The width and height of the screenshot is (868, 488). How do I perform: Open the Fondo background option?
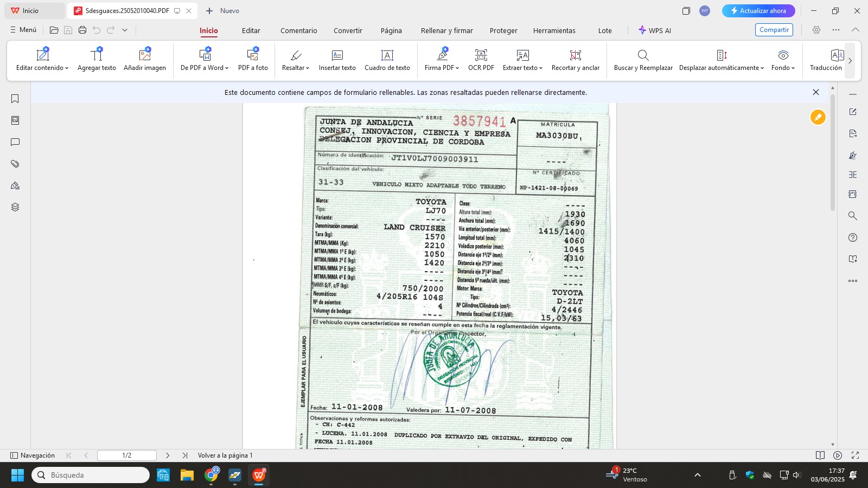(x=783, y=59)
